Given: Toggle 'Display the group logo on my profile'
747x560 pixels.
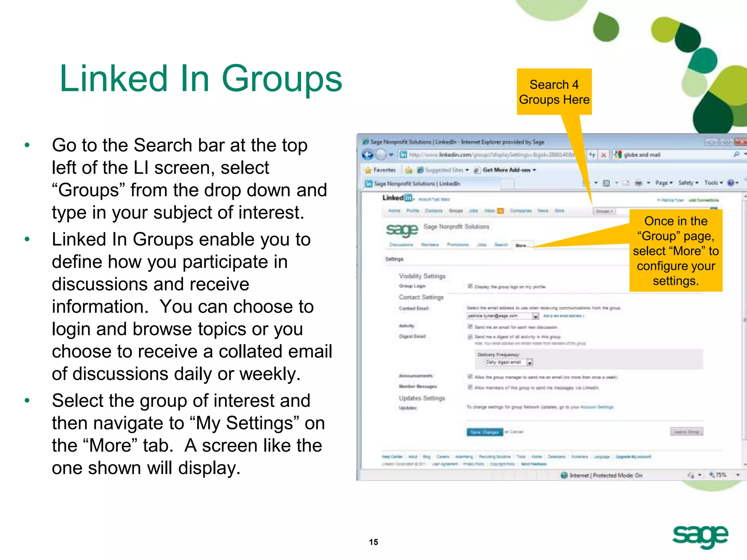Looking at the screenshot, I should tap(470, 286).
